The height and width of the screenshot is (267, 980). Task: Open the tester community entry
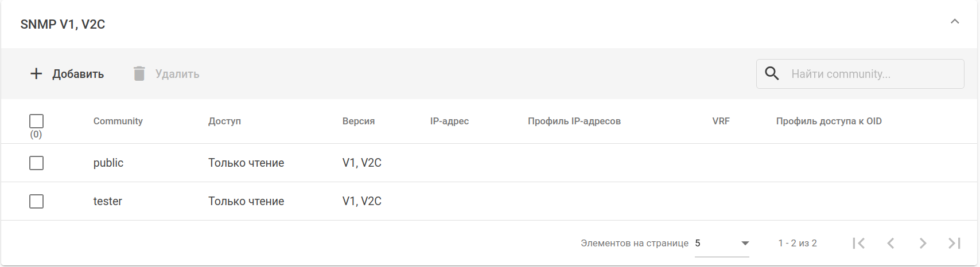coord(108,201)
